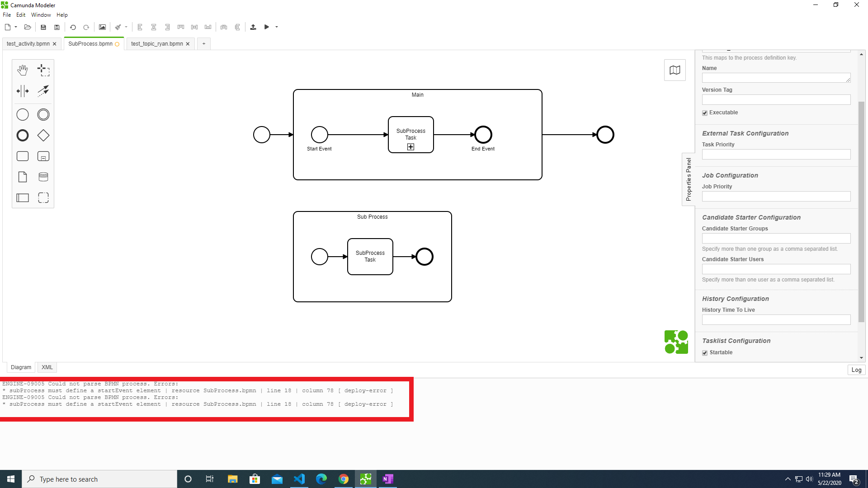Activate the global connect tool
Image resolution: width=868 pixels, height=488 pixels.
[43, 91]
